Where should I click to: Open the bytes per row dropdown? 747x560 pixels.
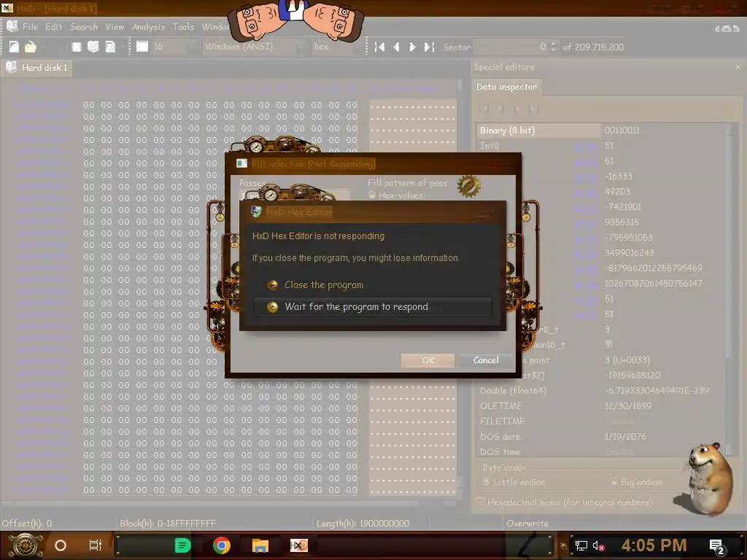pos(191,47)
